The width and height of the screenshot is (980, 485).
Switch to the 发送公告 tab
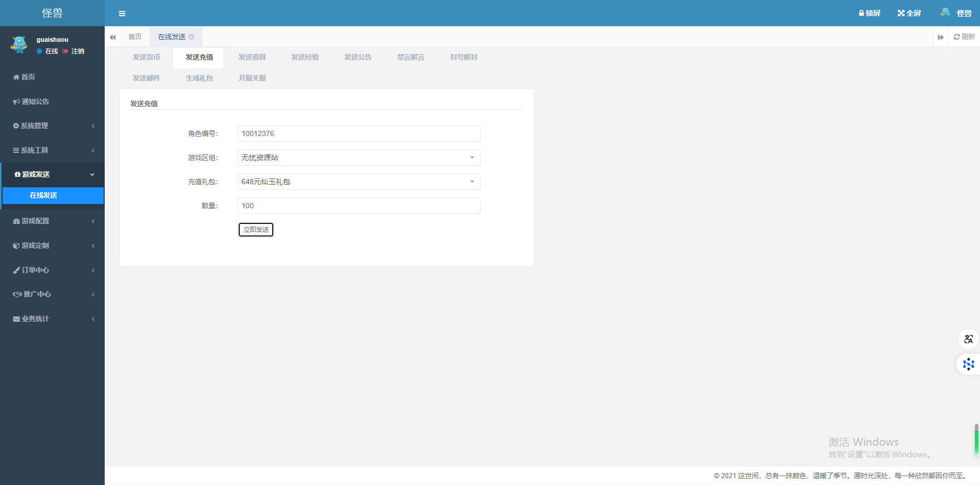tap(358, 57)
